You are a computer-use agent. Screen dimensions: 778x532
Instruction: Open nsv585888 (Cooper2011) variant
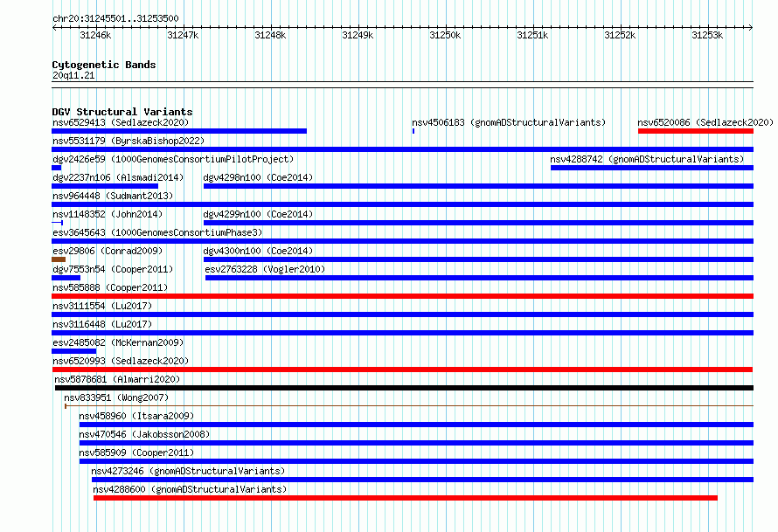point(110,287)
